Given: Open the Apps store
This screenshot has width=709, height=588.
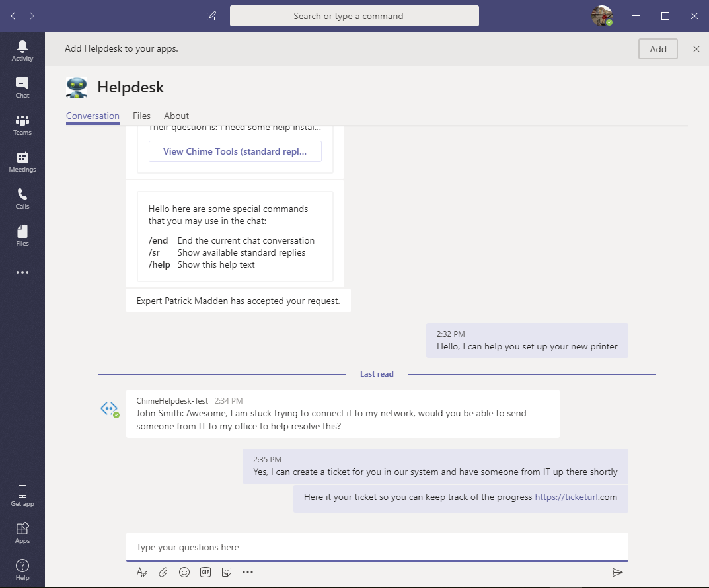Looking at the screenshot, I should [22, 533].
